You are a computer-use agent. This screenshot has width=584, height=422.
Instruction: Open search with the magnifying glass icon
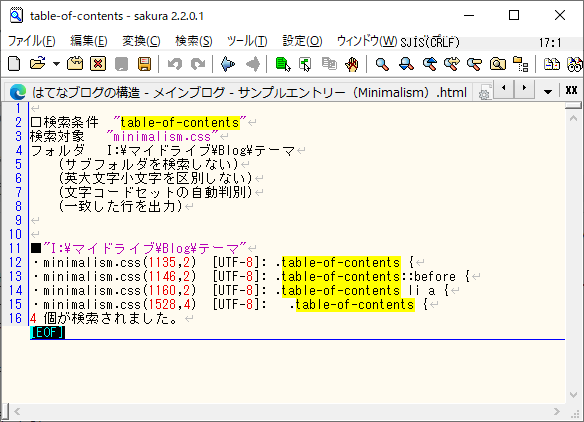(x=382, y=64)
